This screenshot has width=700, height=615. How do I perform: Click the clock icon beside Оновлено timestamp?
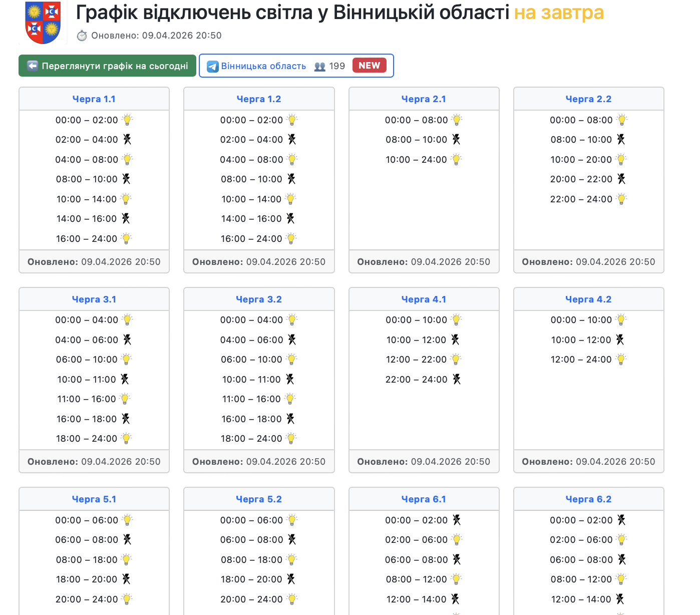point(82,36)
